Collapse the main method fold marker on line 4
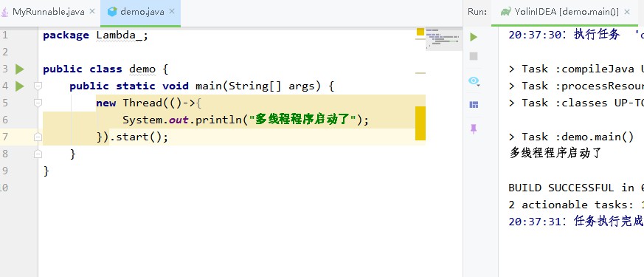644x277 pixels. coord(38,86)
